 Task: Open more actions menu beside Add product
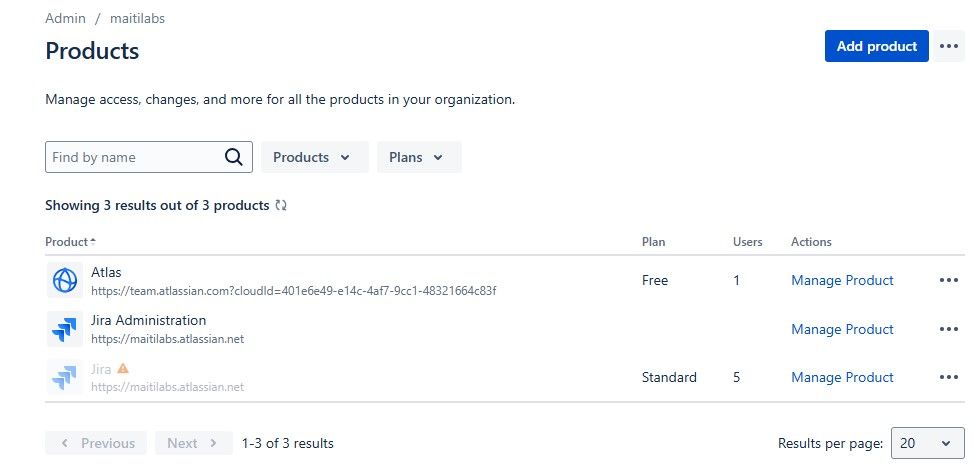[x=948, y=46]
